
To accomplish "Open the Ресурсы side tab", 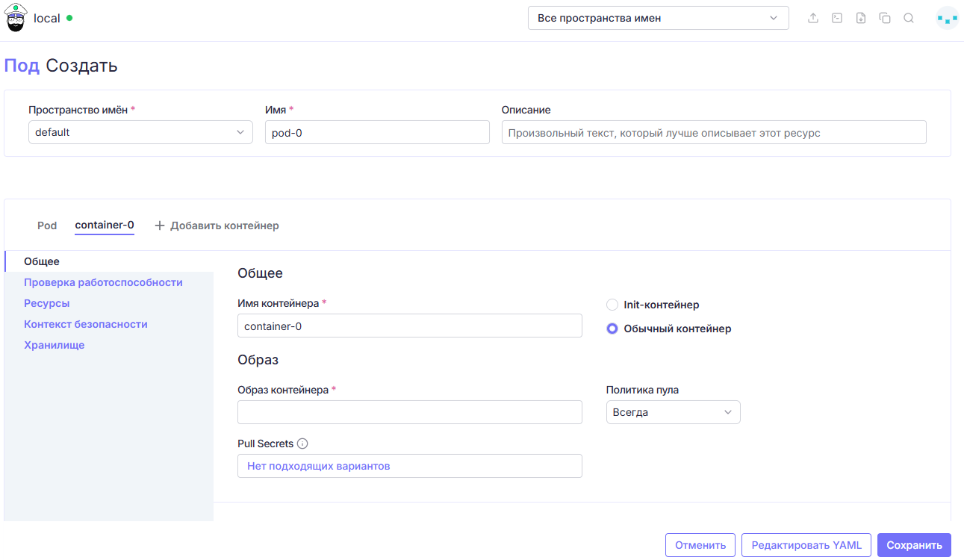I will tap(109, 303).
